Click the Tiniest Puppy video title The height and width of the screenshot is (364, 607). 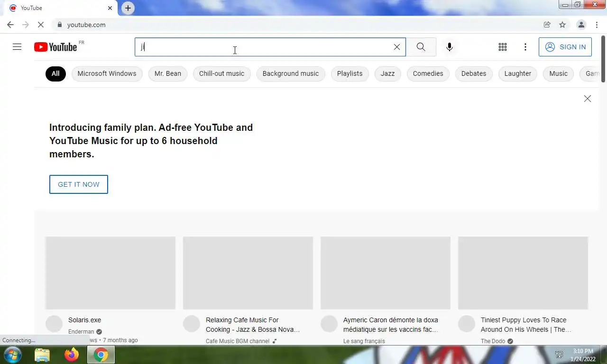tap(526, 325)
